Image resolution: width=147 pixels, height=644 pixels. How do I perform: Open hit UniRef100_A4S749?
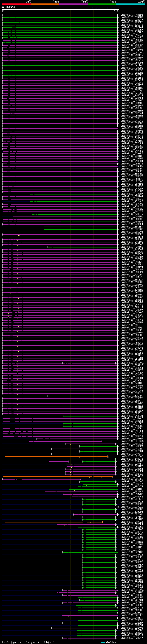pos(132,35)
